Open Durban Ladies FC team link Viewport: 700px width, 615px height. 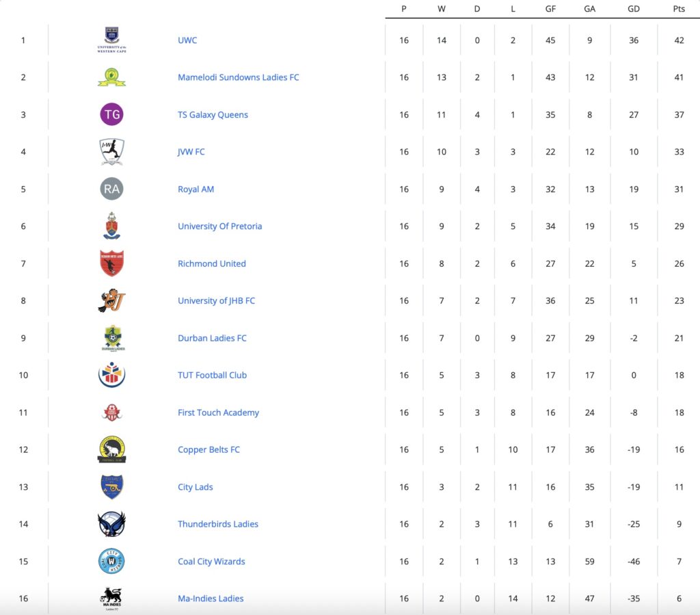coord(212,338)
